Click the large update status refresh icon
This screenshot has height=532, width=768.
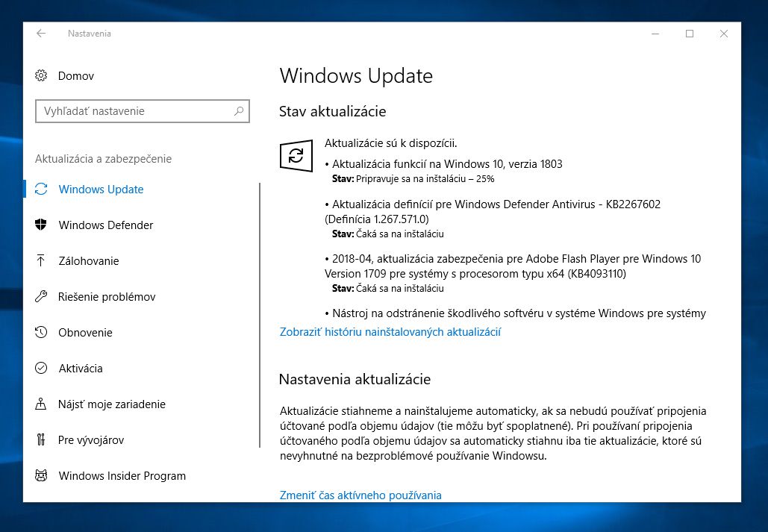click(x=296, y=156)
